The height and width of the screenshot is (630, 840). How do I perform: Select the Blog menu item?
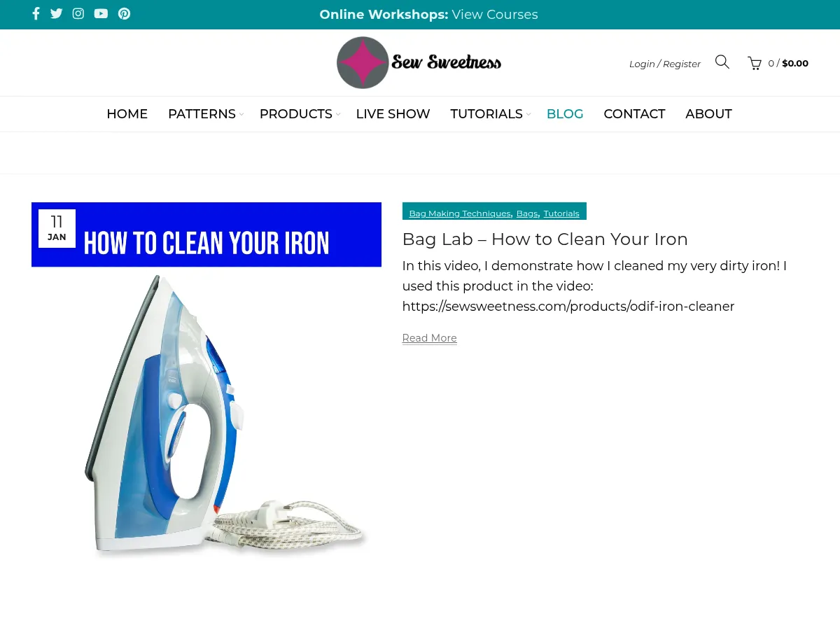(565, 114)
